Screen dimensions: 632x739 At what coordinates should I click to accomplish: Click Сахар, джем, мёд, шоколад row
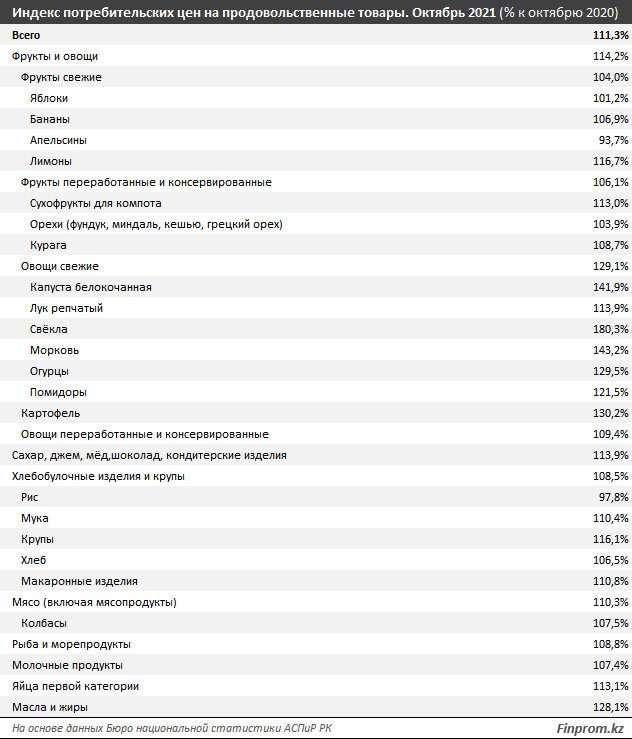316,455
